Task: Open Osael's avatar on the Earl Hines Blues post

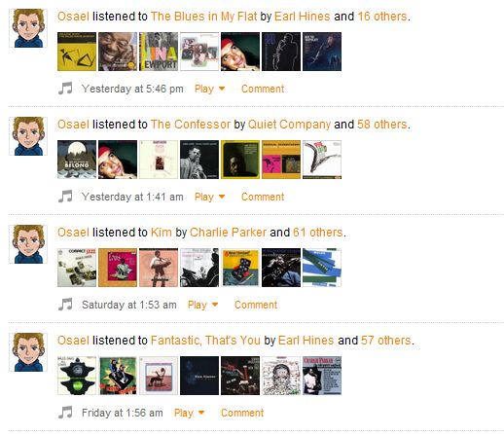Action: 28,28
